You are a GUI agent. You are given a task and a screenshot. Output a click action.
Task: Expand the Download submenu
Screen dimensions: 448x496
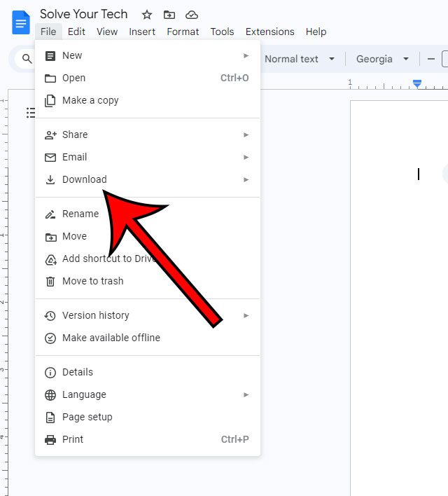pos(84,179)
